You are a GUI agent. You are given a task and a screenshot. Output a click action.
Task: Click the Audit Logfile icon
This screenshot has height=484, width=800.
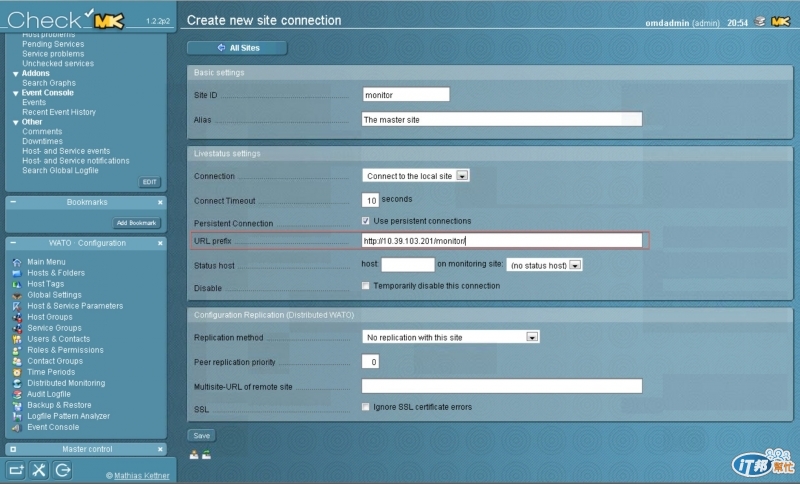point(17,394)
